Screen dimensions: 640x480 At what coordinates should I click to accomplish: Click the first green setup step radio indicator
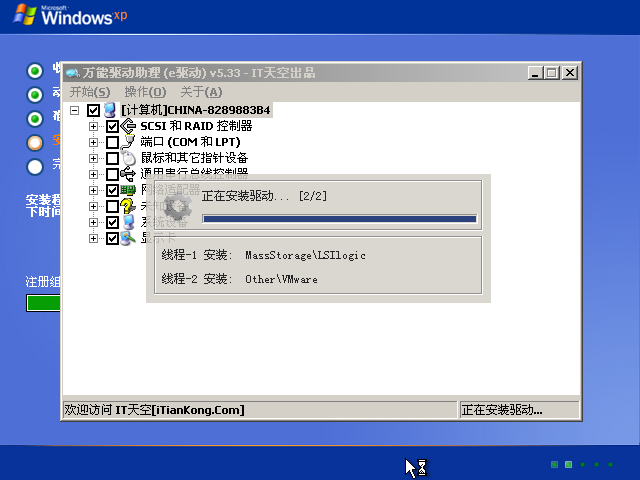[x=35, y=71]
